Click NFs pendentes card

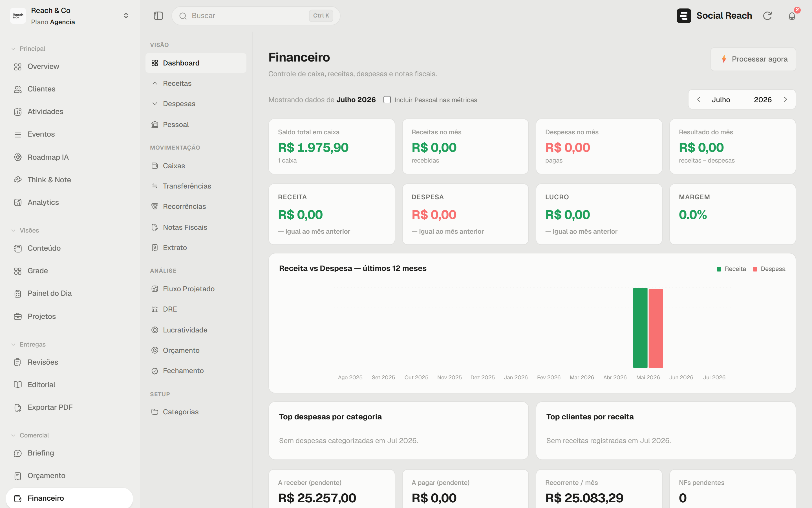click(x=733, y=489)
